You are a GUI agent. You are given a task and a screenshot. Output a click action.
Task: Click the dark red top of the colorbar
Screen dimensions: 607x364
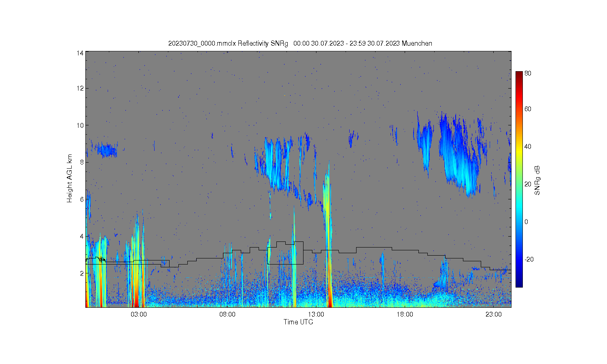click(x=519, y=76)
